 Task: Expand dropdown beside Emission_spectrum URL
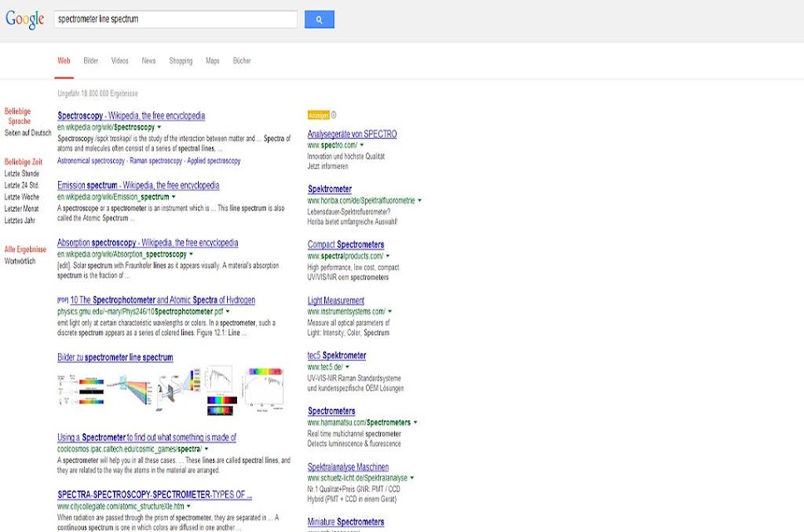[x=173, y=197]
